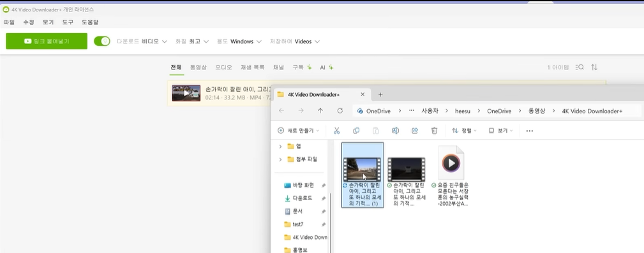
Task: Click the rename icon in Explorer toolbar
Action: 395,131
